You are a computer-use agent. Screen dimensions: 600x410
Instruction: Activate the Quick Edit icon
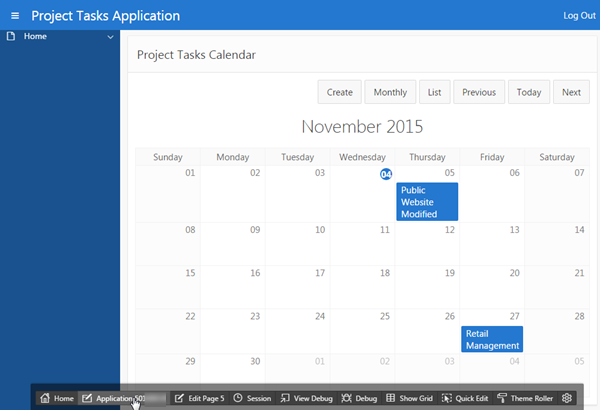(447, 398)
